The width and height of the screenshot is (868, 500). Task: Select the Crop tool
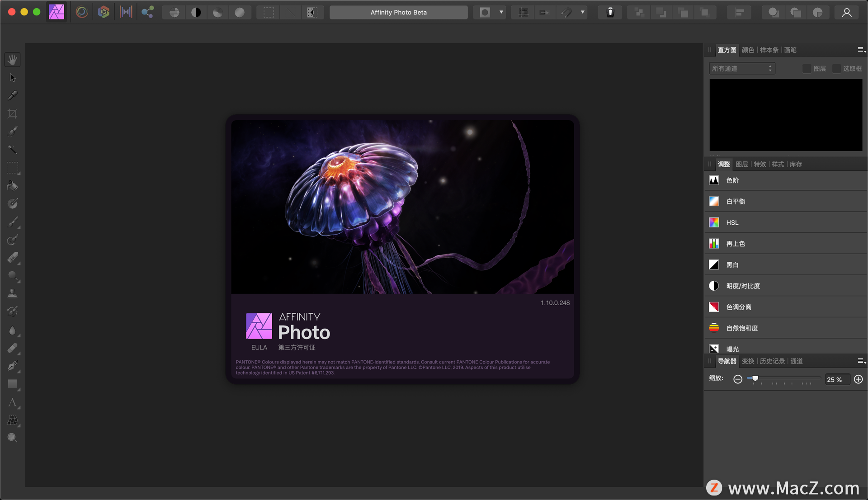(13, 114)
